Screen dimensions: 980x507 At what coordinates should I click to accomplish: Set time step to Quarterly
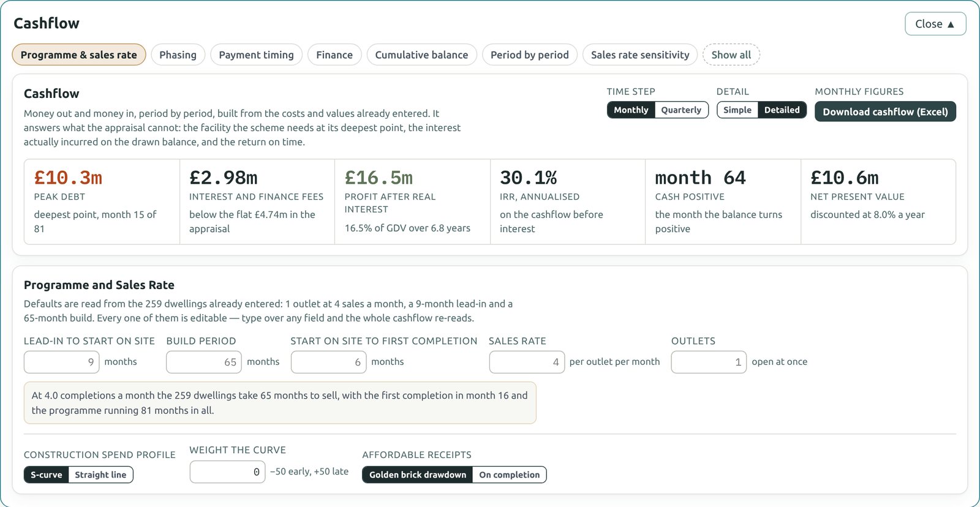tap(681, 110)
